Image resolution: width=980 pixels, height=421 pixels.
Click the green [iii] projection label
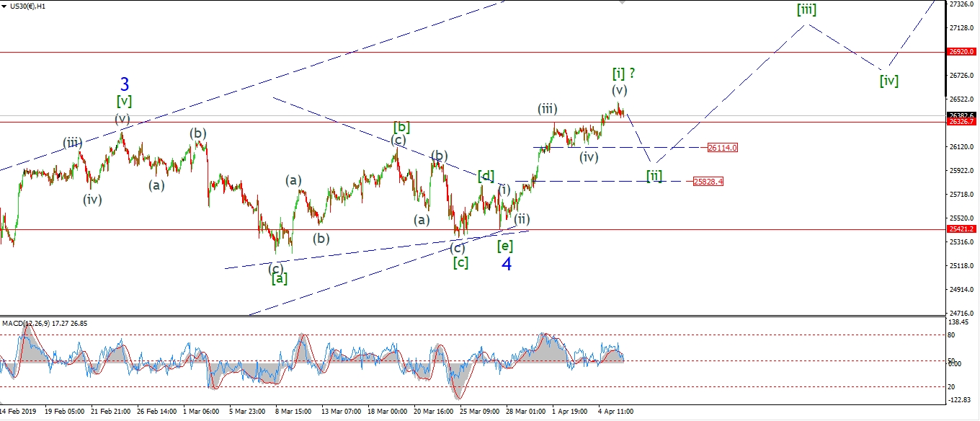[806, 10]
